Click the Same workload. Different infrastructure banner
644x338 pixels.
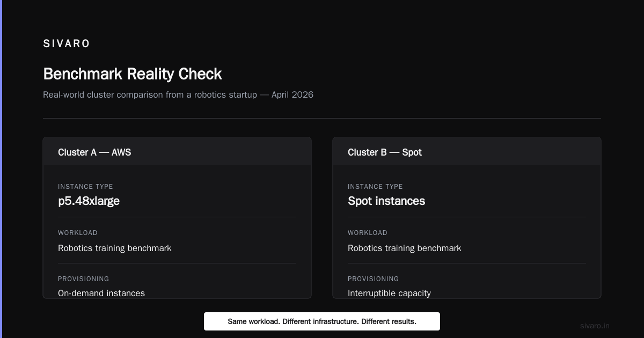click(x=322, y=321)
